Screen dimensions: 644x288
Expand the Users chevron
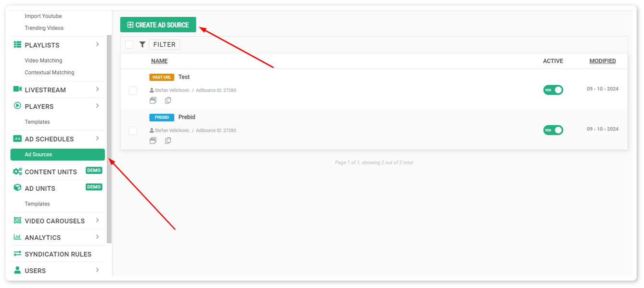click(97, 270)
